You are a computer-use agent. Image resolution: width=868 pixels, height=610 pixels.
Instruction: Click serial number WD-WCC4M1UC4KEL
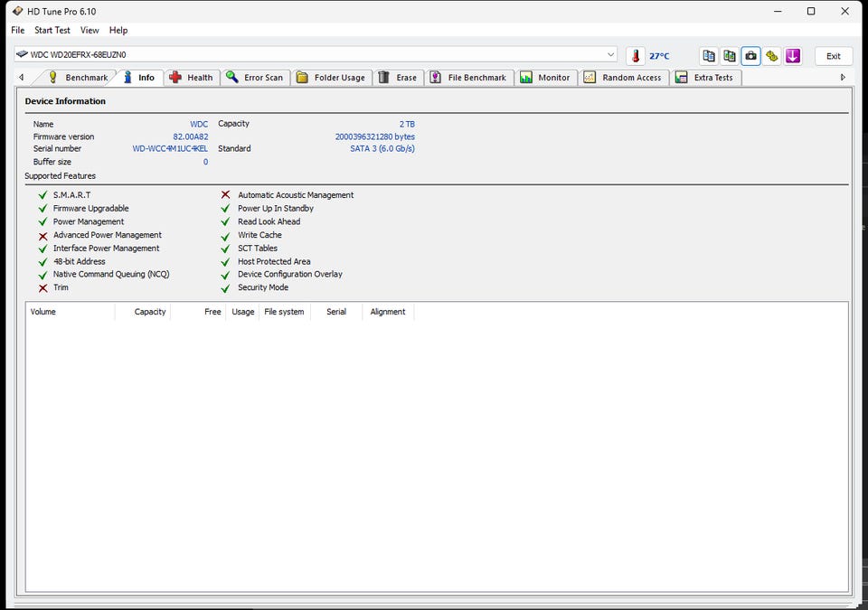(170, 148)
